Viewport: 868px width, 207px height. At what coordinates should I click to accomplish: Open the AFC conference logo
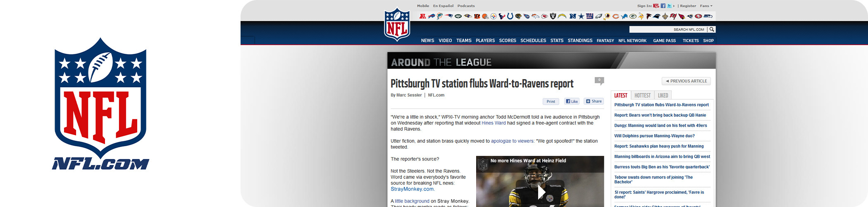pos(423,16)
